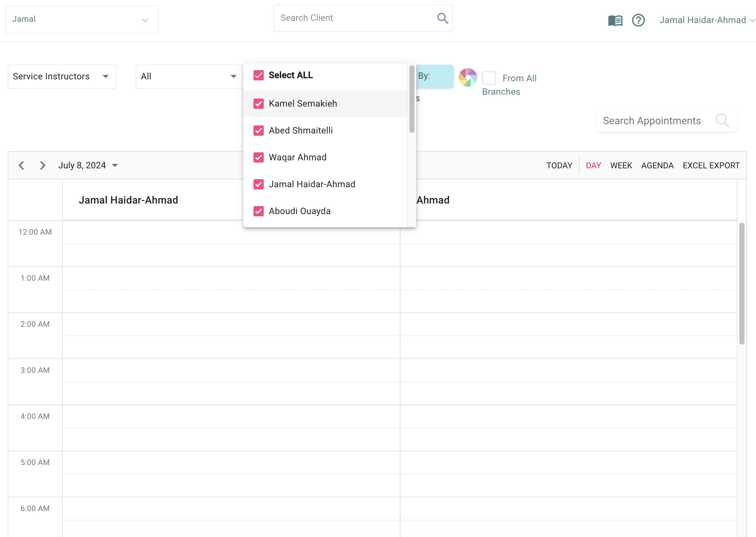
Task: Switch to AGENDA view
Action: point(657,165)
